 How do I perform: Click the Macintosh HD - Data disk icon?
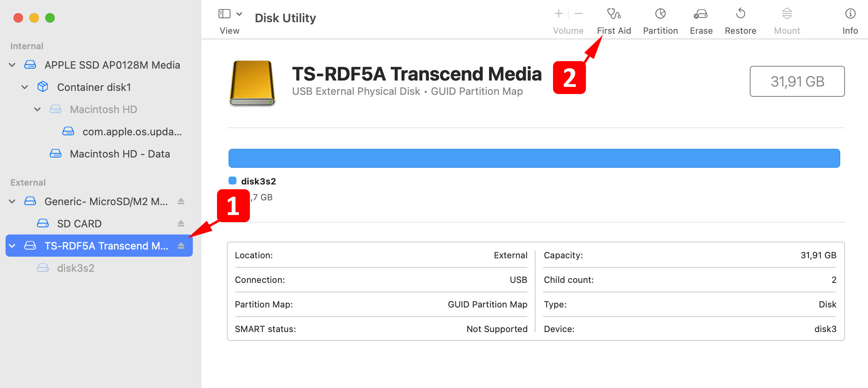(x=56, y=154)
